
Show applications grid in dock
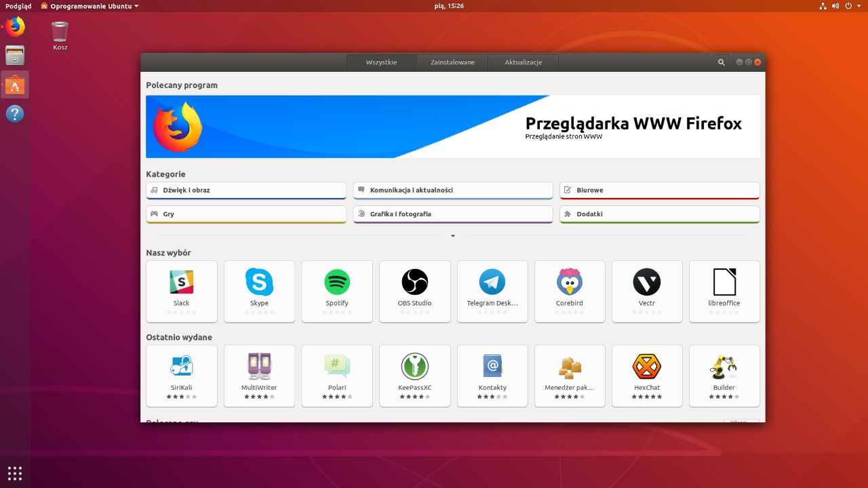(x=15, y=472)
